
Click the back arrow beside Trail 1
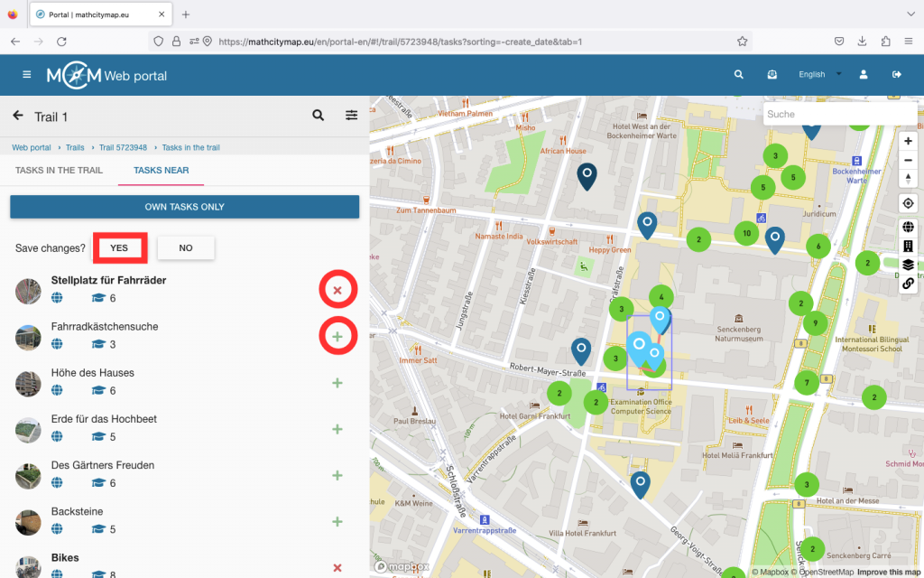pos(18,116)
